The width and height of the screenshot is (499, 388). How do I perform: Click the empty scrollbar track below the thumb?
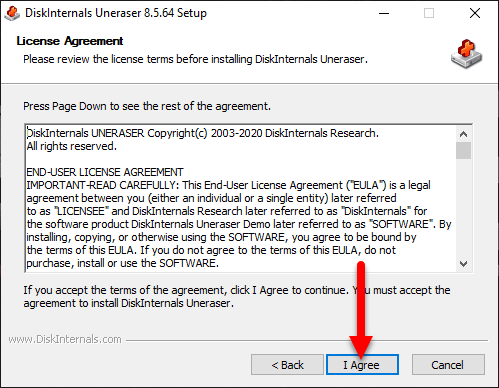(x=463, y=207)
